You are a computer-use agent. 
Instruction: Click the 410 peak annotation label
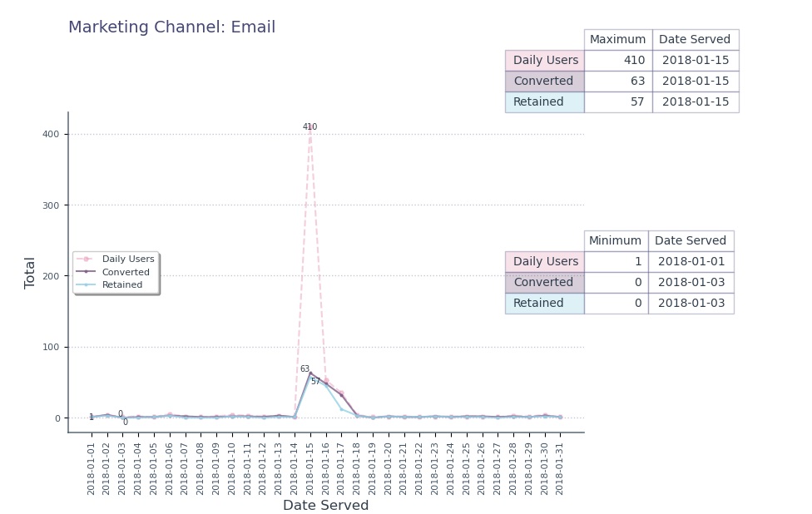[x=310, y=126]
